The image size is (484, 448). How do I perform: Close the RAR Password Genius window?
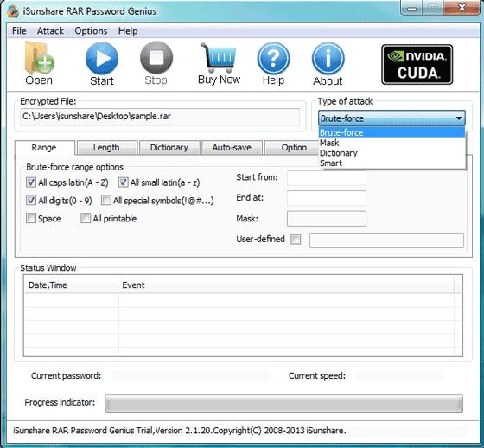click(462, 8)
